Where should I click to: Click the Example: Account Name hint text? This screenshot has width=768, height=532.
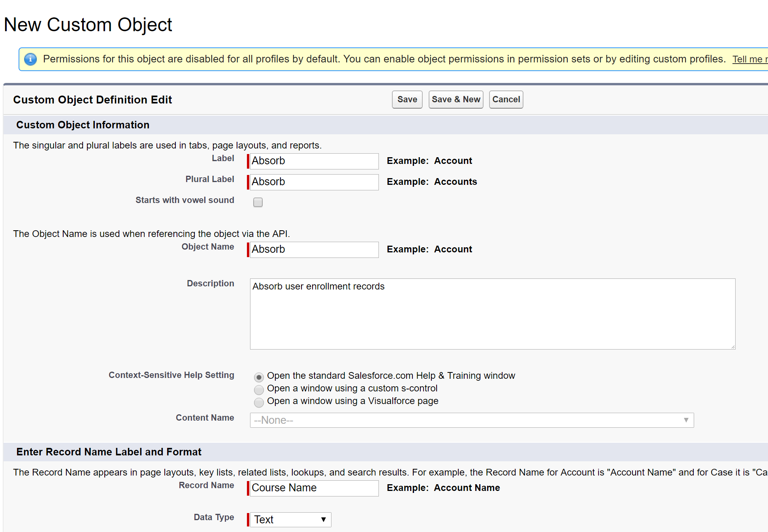(x=443, y=488)
